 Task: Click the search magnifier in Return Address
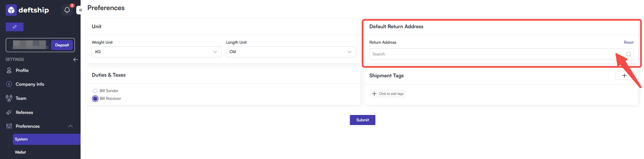628,54
